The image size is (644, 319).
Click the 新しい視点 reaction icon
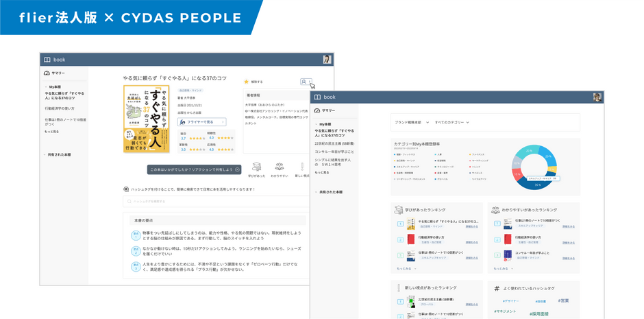pos(302,167)
